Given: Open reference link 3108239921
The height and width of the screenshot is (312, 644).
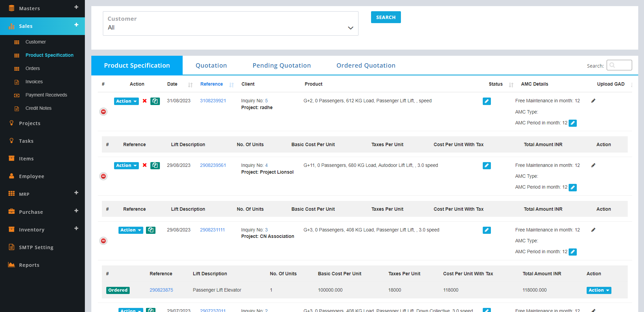Looking at the screenshot, I should click(x=213, y=101).
